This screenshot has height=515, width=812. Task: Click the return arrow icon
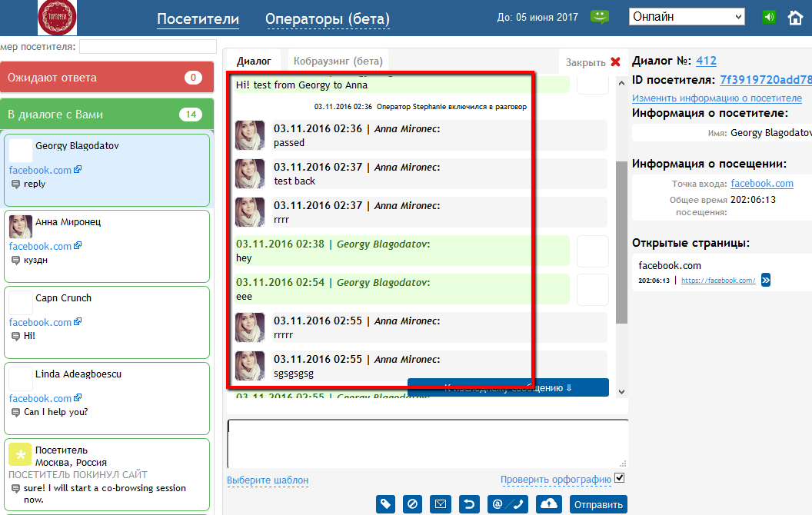click(x=468, y=504)
